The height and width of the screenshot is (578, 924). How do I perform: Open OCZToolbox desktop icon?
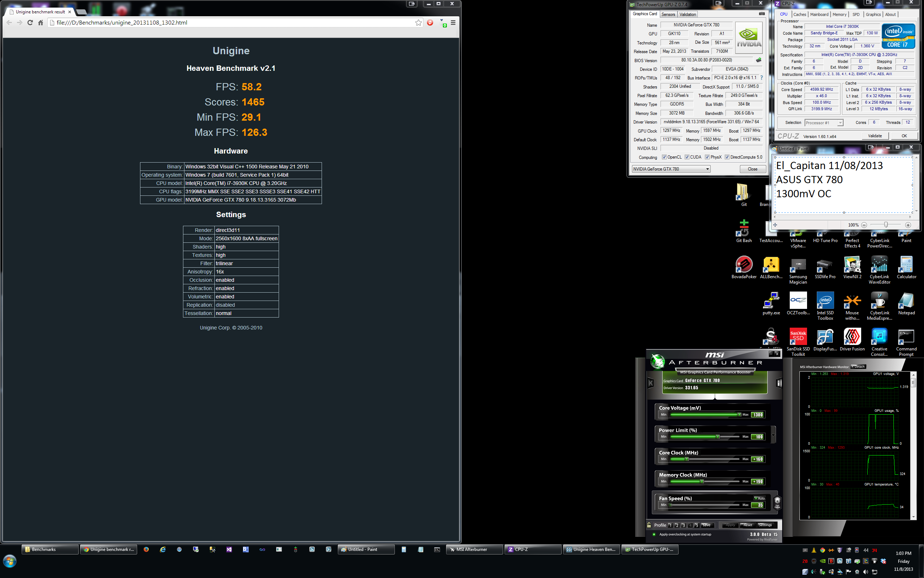tap(798, 304)
